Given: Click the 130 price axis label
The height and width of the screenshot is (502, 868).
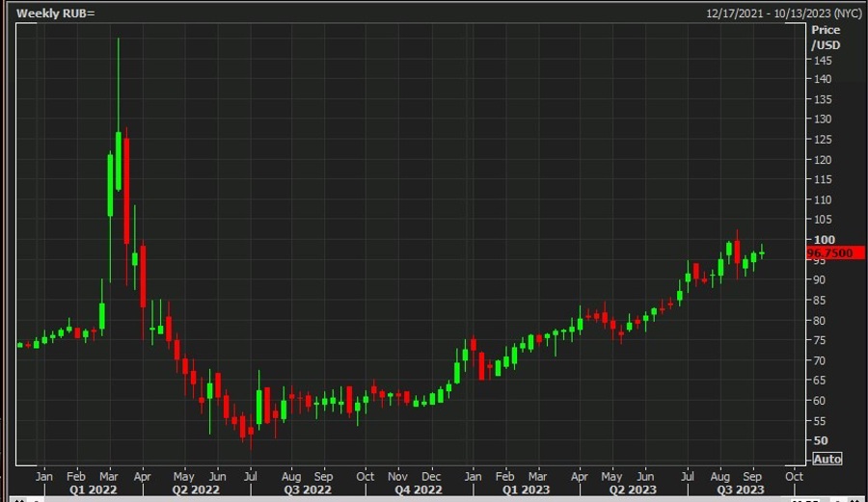Looking at the screenshot, I should pyautogui.click(x=822, y=119).
